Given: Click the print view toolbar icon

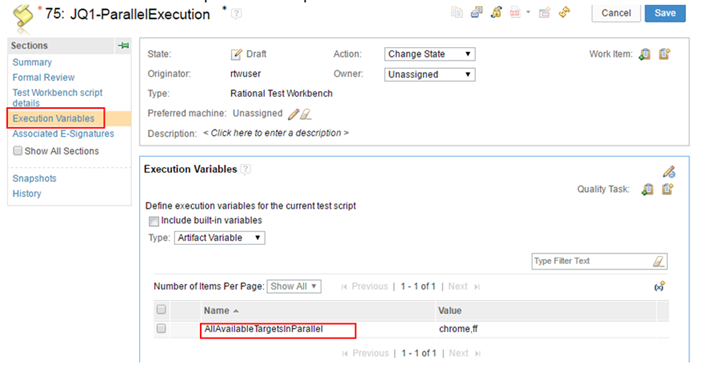Looking at the screenshot, I should pos(477,12).
